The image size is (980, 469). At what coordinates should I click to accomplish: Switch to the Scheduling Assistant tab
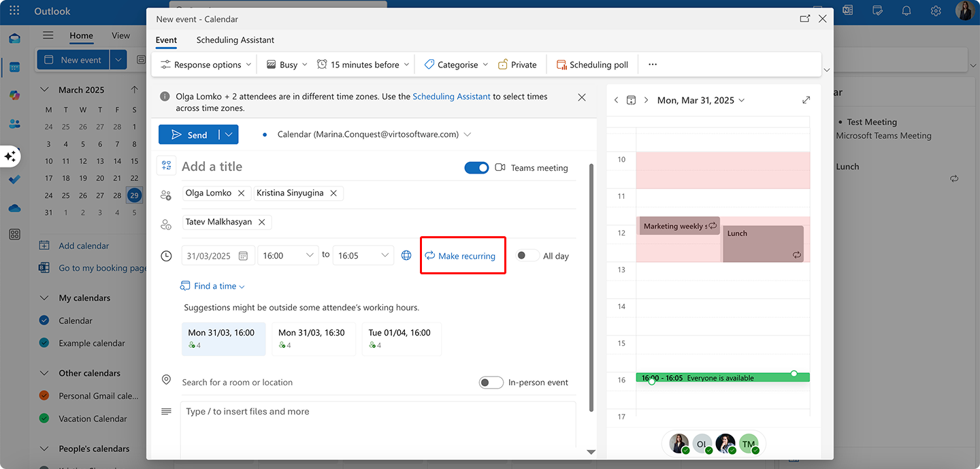coord(235,40)
